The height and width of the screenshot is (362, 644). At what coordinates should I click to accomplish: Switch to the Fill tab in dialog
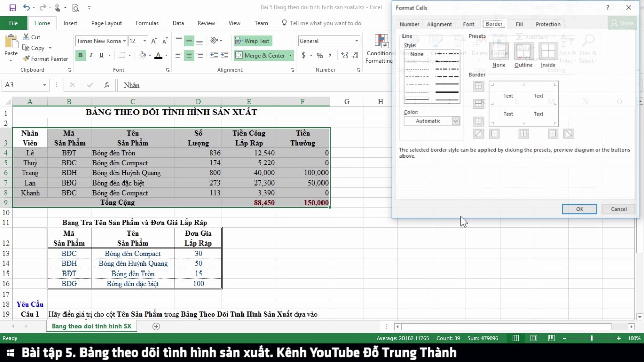click(x=519, y=24)
